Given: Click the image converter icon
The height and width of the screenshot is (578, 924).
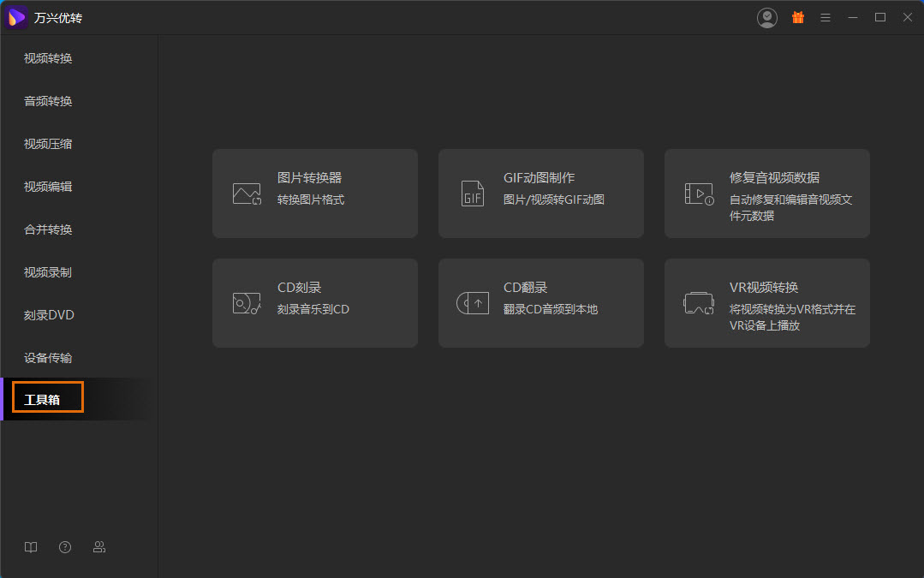Looking at the screenshot, I should pyautogui.click(x=247, y=194).
